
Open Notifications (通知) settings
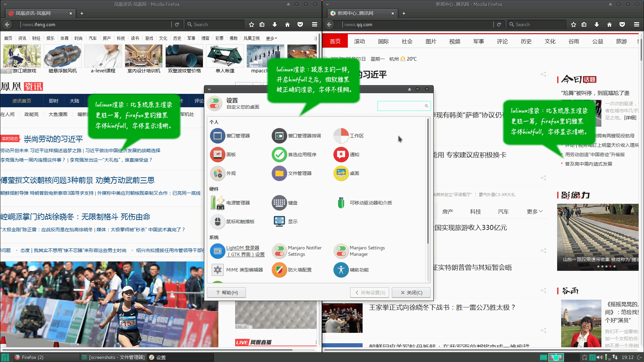point(346,155)
